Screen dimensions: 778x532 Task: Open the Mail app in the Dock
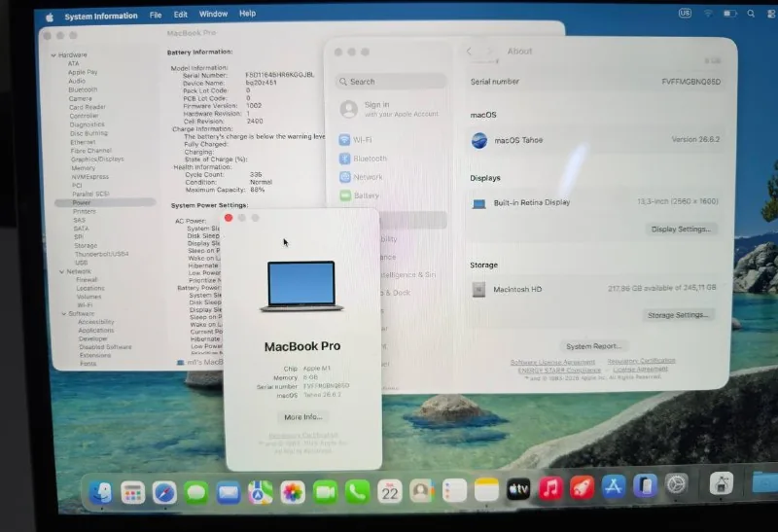[229, 493]
